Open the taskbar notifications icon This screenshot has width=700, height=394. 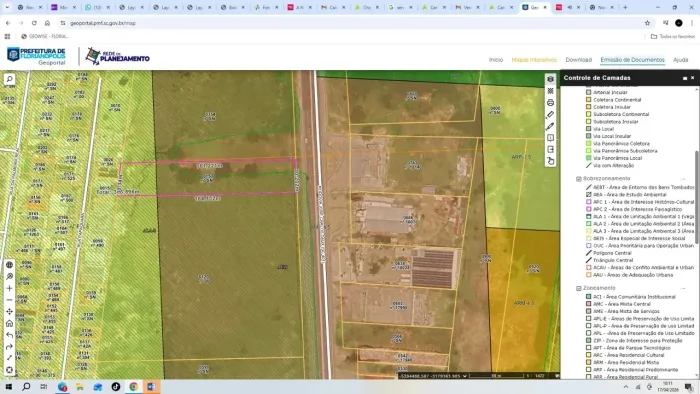tap(688, 386)
